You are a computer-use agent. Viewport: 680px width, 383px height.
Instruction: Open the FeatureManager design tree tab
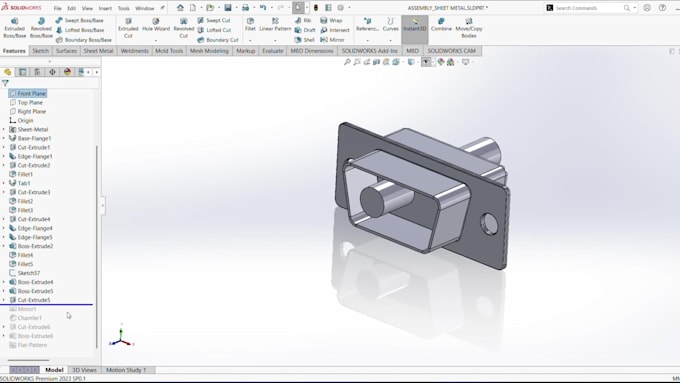pos(8,72)
